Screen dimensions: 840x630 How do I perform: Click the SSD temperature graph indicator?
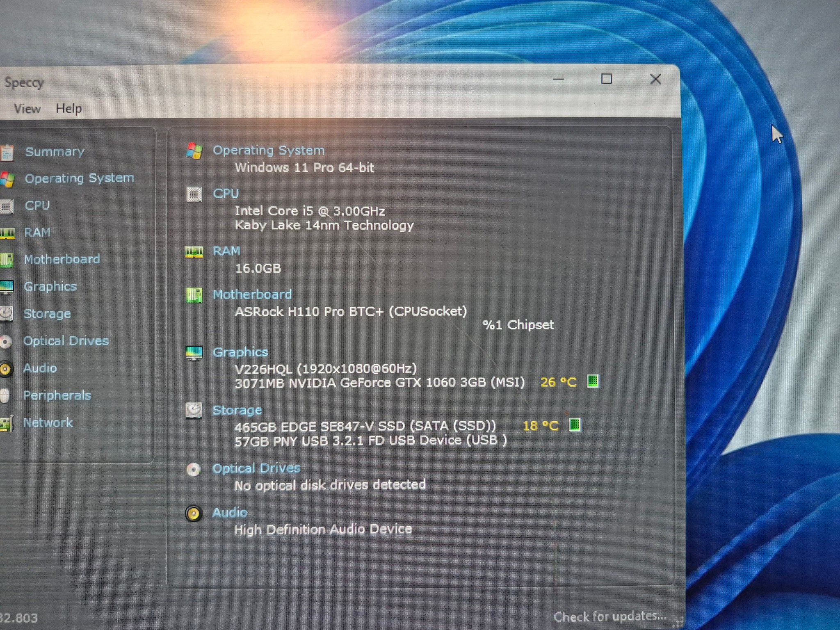click(x=575, y=425)
